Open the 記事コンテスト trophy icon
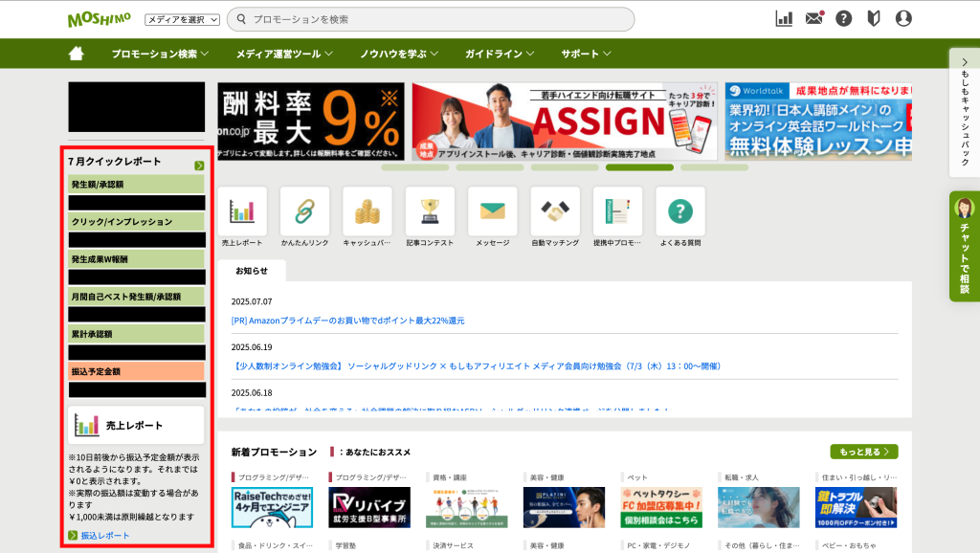The width and height of the screenshot is (980, 553). (430, 211)
